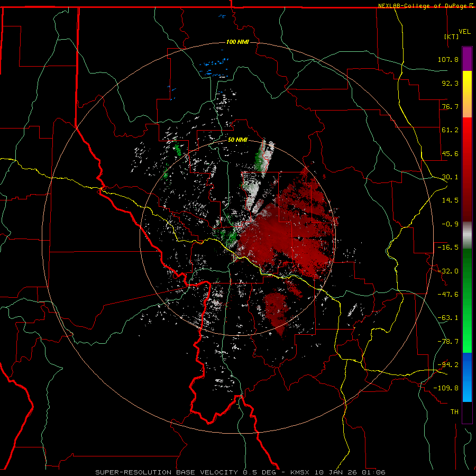
Task: Click the TH threshold label
Action: (x=454, y=411)
